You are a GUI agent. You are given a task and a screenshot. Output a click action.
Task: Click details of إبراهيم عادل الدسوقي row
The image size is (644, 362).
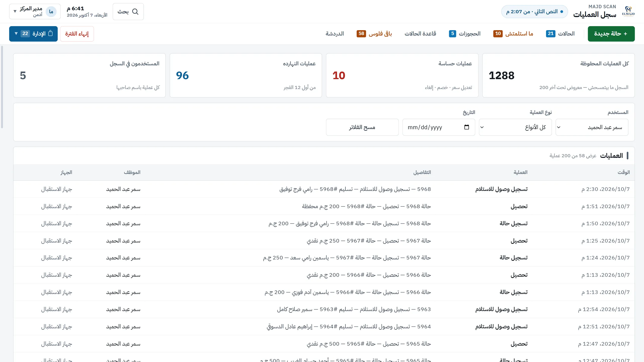point(349,327)
